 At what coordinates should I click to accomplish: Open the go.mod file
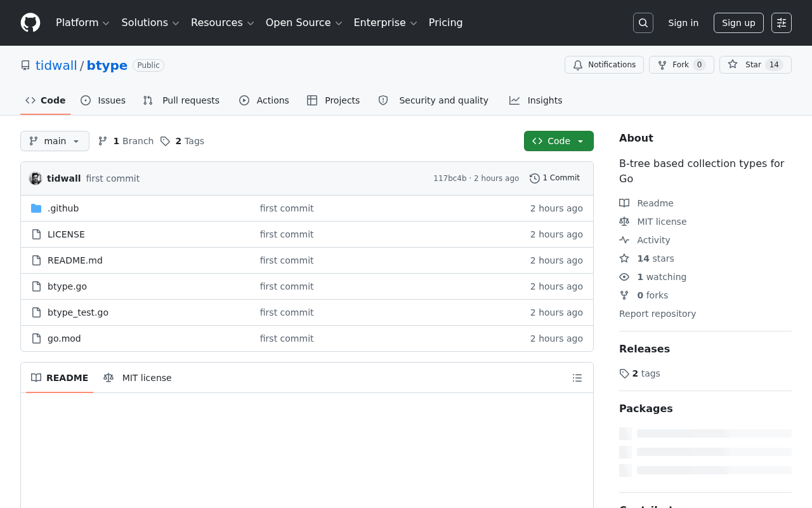tap(64, 338)
